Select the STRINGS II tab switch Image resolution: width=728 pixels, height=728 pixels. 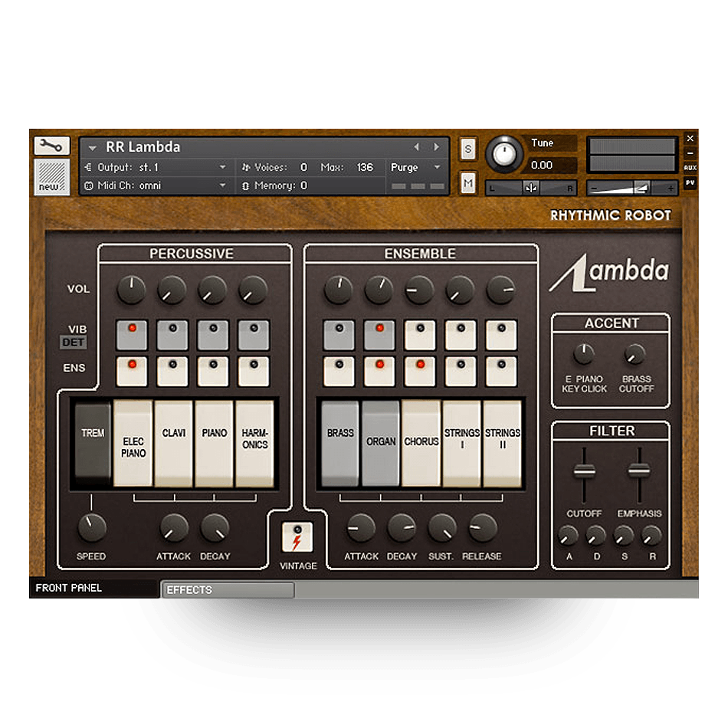point(503,444)
